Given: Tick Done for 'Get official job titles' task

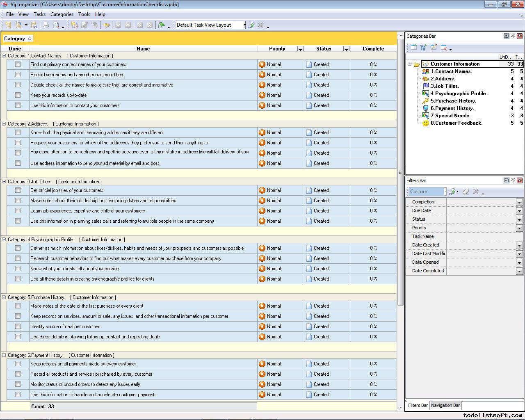Looking at the screenshot, I should (x=18, y=190).
